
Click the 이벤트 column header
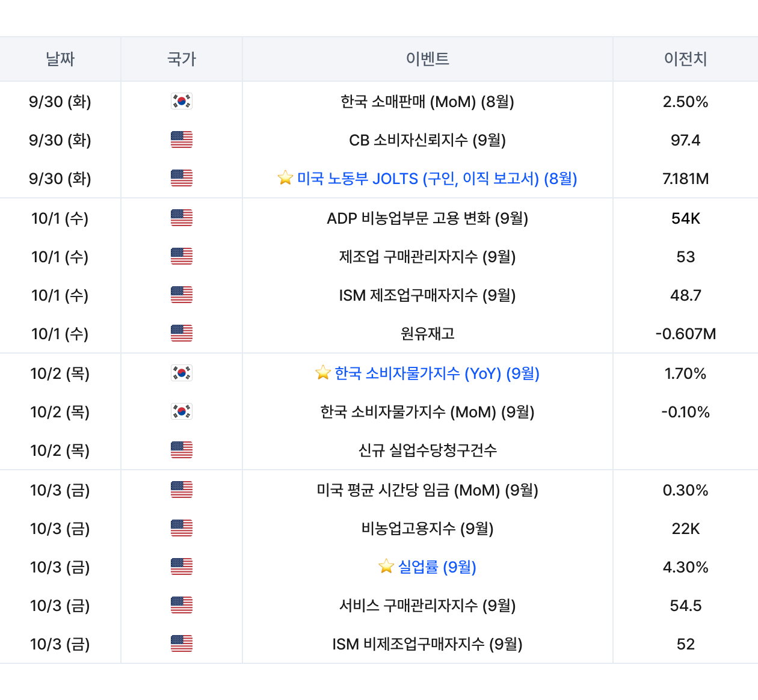click(428, 59)
